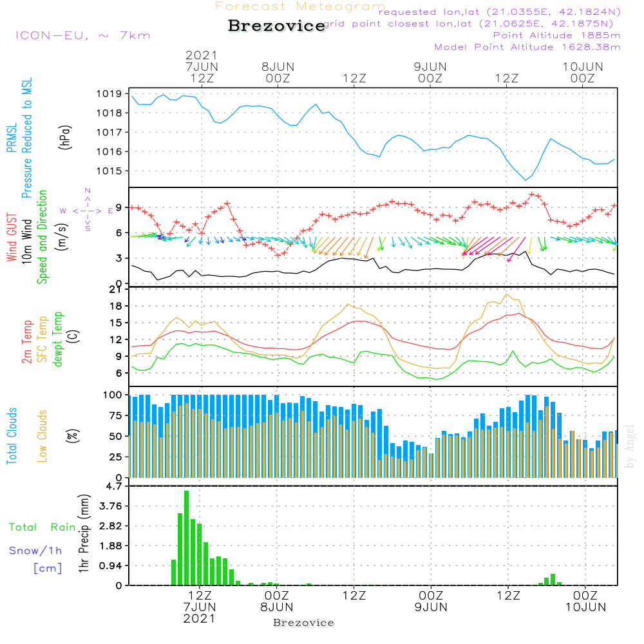Click the '2m Temp' red legend label
The width and height of the screenshot is (644, 644).
point(27,342)
